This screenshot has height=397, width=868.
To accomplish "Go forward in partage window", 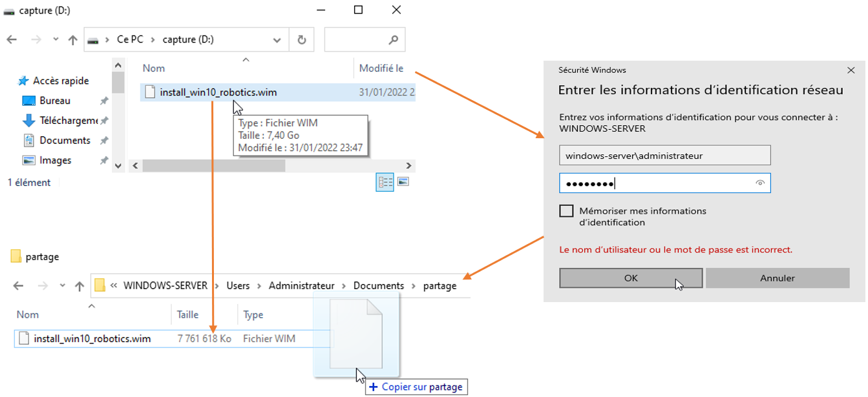I will 42,286.
